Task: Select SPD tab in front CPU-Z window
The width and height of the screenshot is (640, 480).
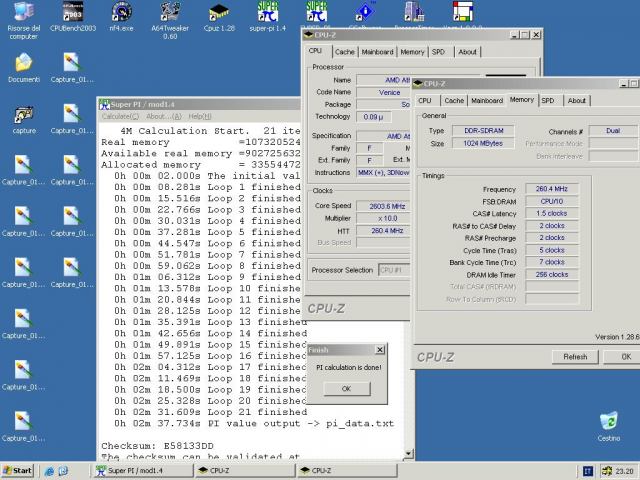Action: pos(548,100)
